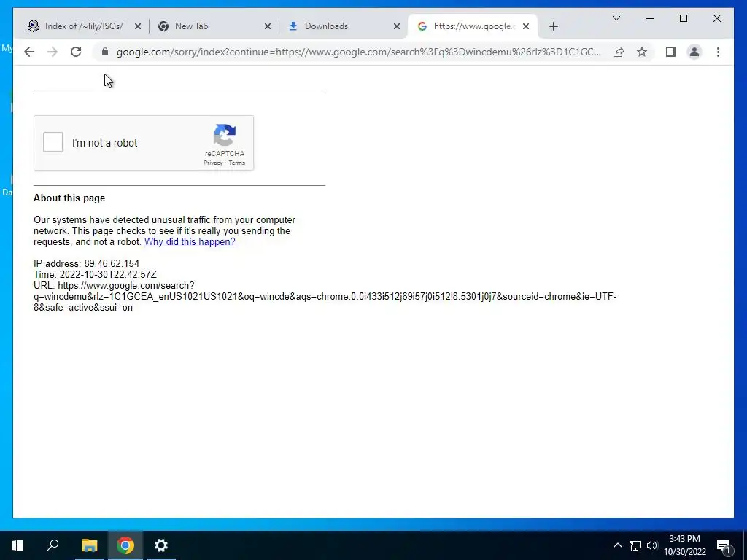The image size is (747, 560).
Task: Click the address bar URL field
Action: point(358,52)
